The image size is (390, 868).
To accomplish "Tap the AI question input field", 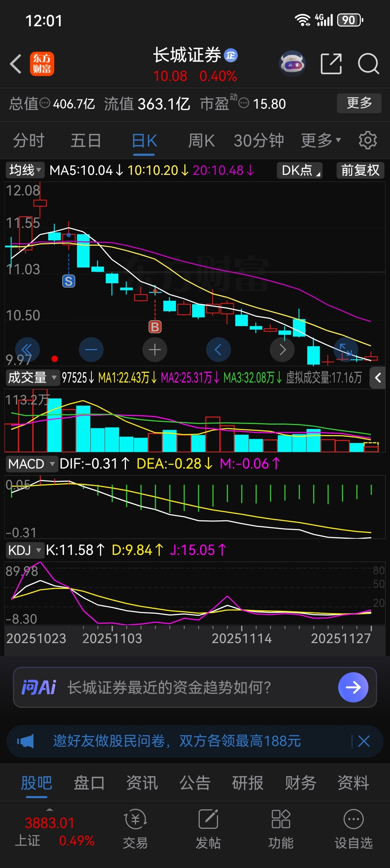I will [195, 687].
